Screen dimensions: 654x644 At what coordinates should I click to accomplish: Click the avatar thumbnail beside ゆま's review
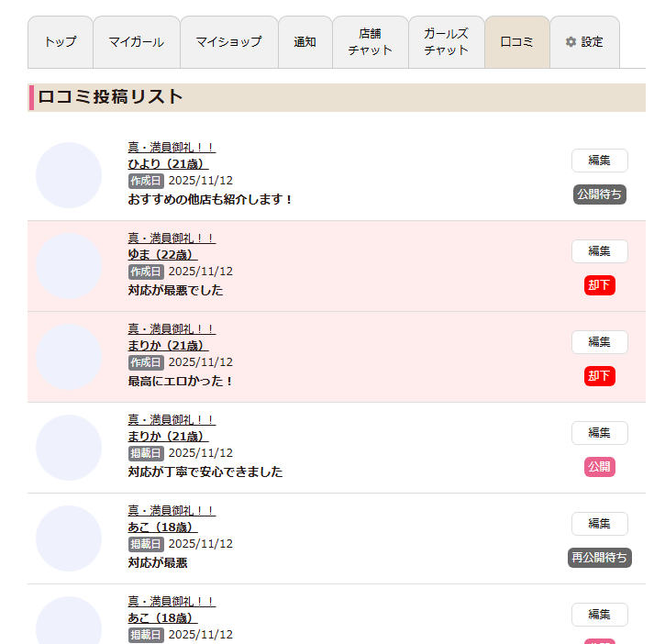point(69,266)
